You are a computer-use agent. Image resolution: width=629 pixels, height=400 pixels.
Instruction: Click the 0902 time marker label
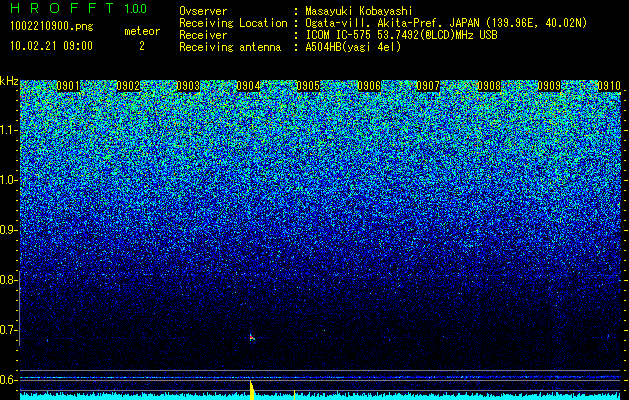tap(128, 86)
